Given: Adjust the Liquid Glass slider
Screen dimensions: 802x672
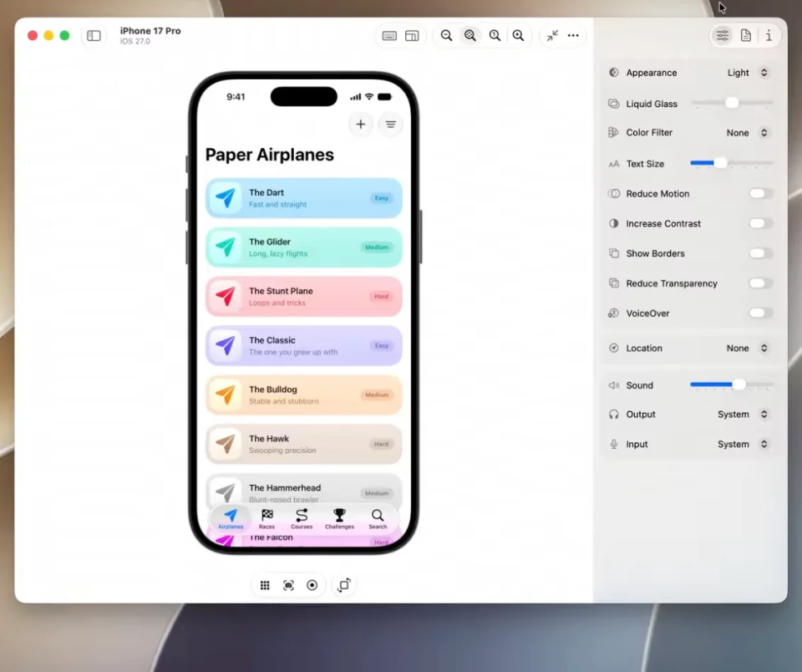Looking at the screenshot, I should pos(732,103).
